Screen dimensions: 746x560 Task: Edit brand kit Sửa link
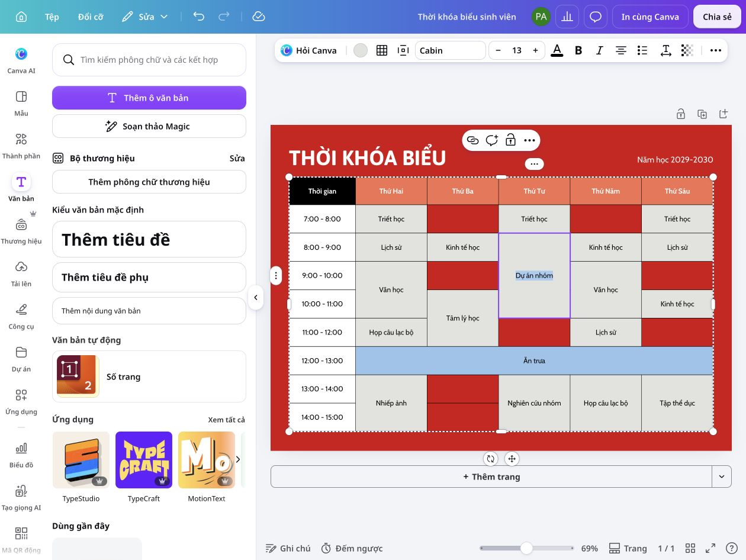[x=237, y=158]
